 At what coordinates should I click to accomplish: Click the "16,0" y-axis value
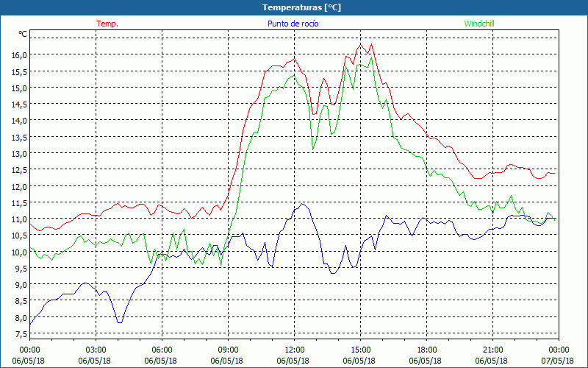pyautogui.click(x=19, y=54)
